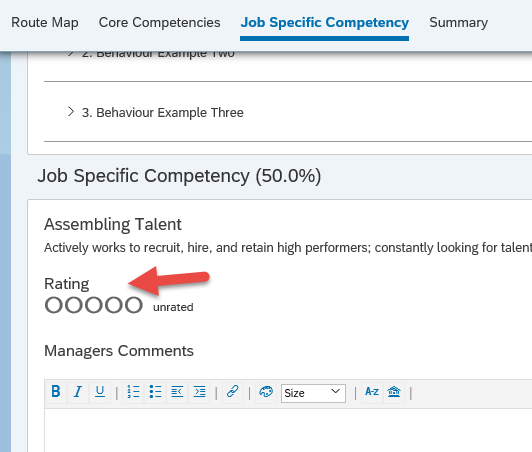The height and width of the screenshot is (452, 532).
Task: Toggle italic formatting in the comment editor
Action: point(78,392)
